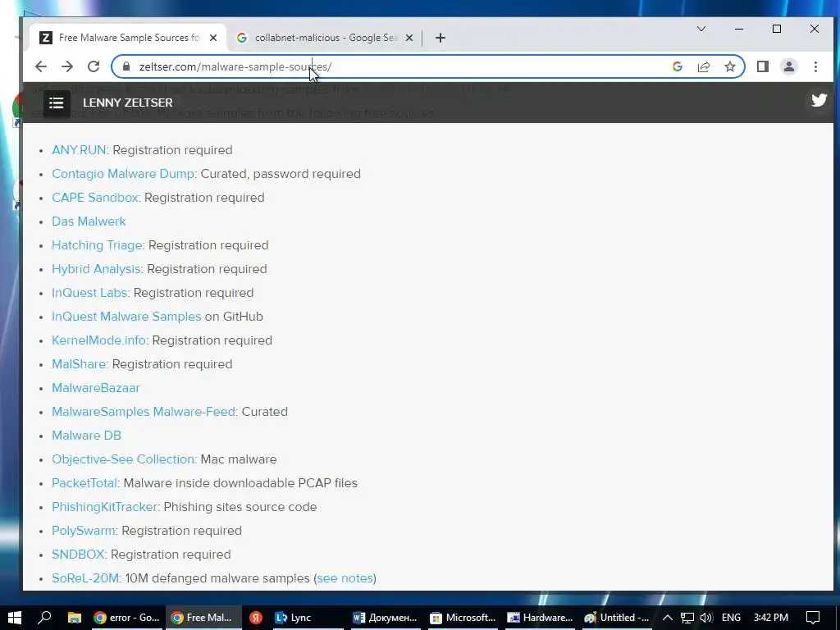Open the PhishingKitTracker link
The image size is (840, 630).
(104, 507)
